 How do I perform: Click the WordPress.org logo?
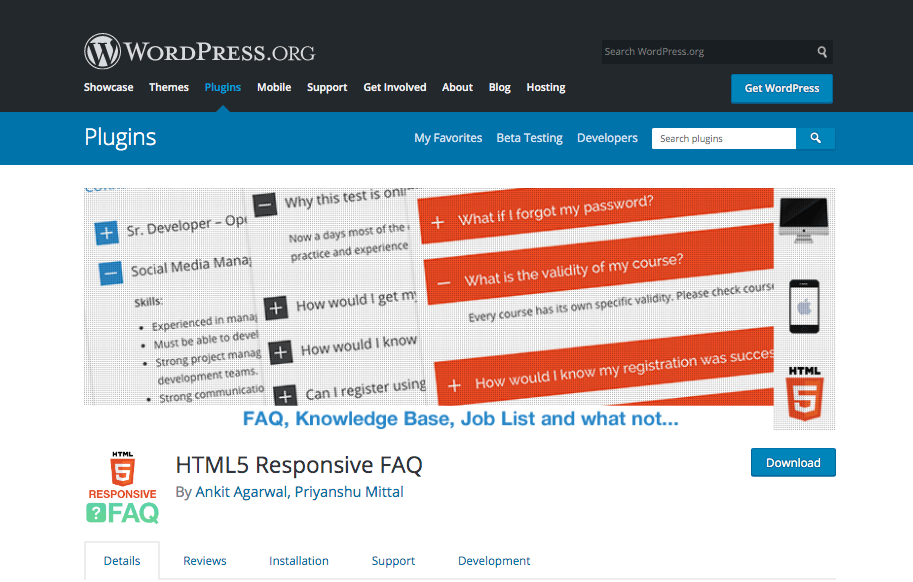(200, 51)
